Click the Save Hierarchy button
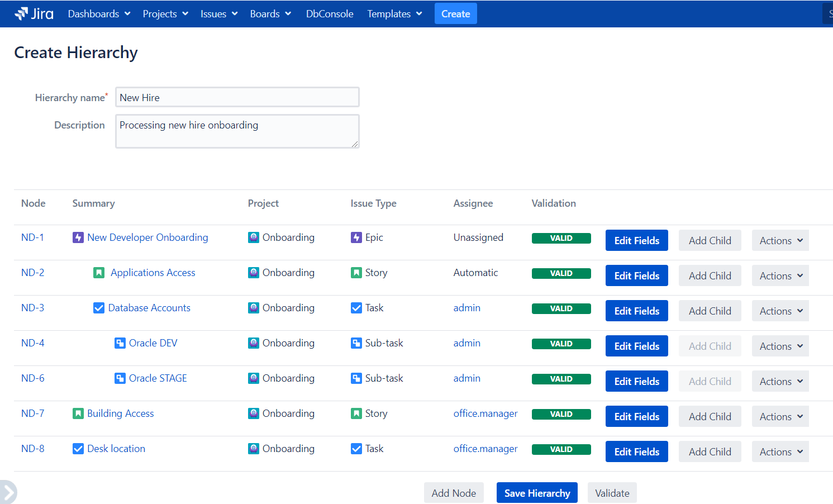The width and height of the screenshot is (833, 504). click(537, 493)
